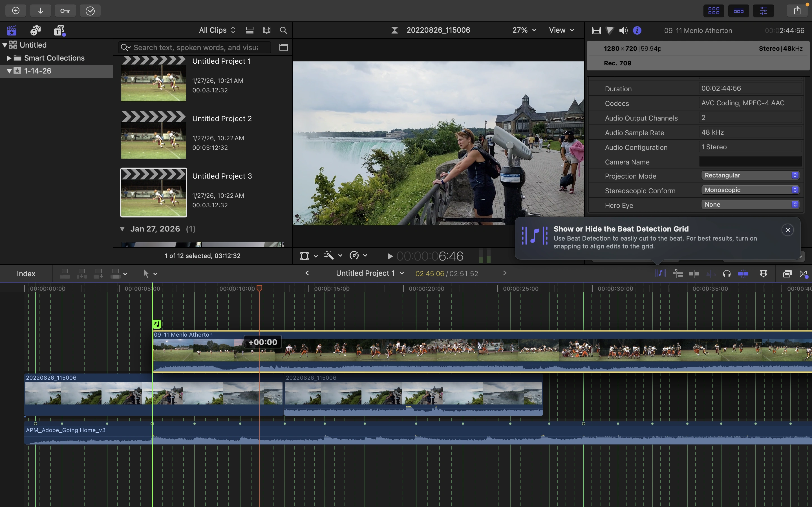Toggle the beat detection grid
This screenshot has width=812, height=507.
660,273
